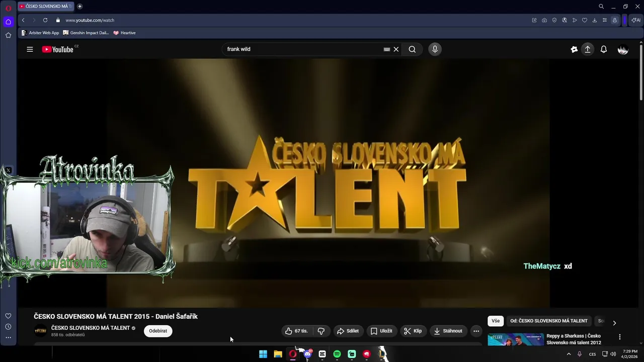Open Opera sidebar heart pinboards

[8, 316]
